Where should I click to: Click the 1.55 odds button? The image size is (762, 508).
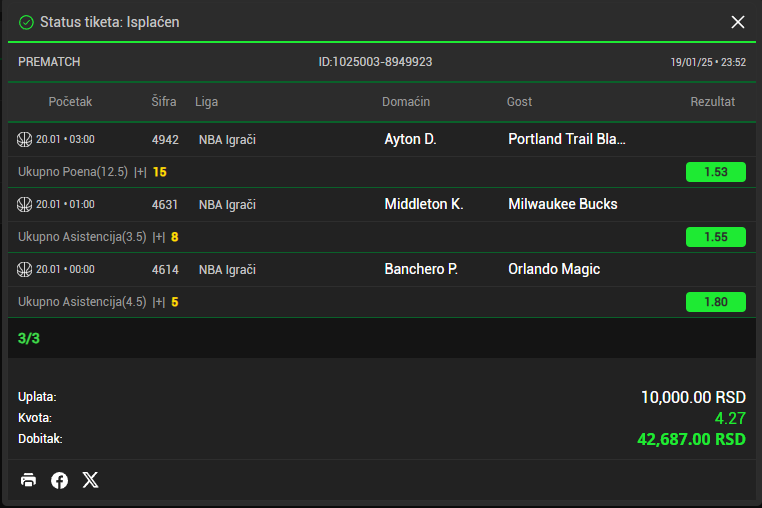[715, 237]
